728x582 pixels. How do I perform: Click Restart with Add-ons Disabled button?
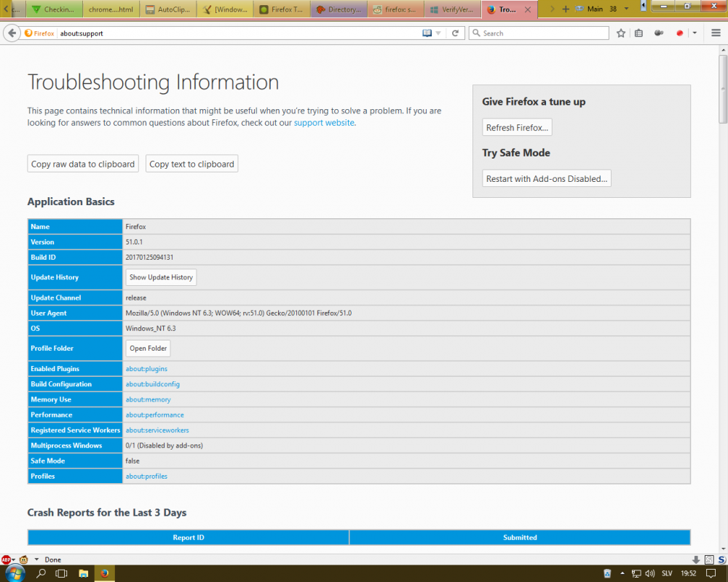pos(546,178)
